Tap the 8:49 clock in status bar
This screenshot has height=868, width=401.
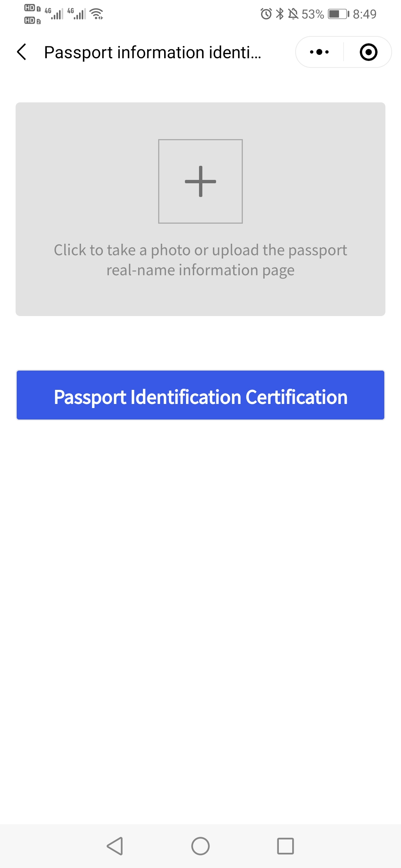click(x=365, y=14)
